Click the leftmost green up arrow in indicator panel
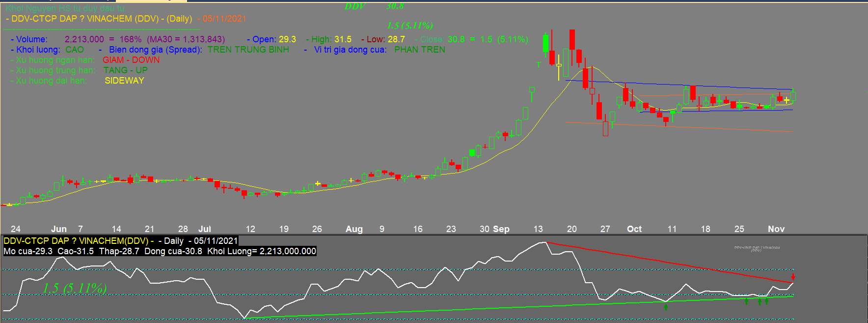Image resolution: width=868 pixels, height=323 pixels. click(x=666, y=307)
